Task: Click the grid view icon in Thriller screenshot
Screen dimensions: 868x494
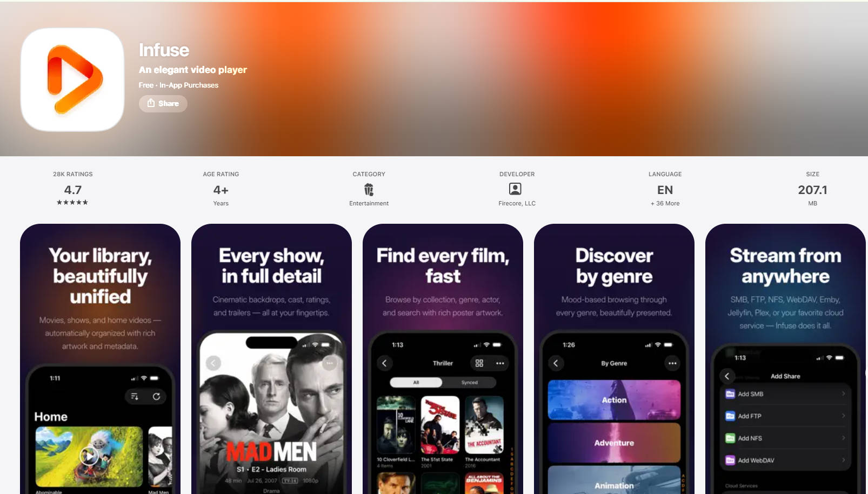Action: [x=479, y=363]
